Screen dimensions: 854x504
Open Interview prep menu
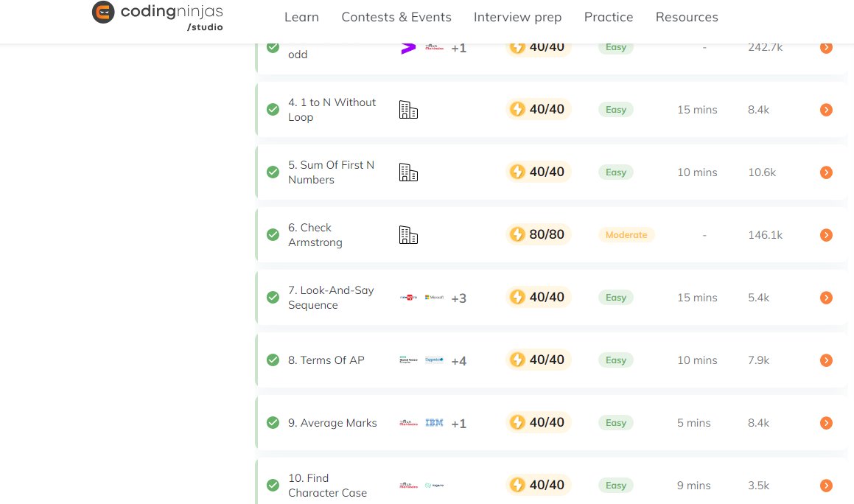pyautogui.click(x=517, y=18)
